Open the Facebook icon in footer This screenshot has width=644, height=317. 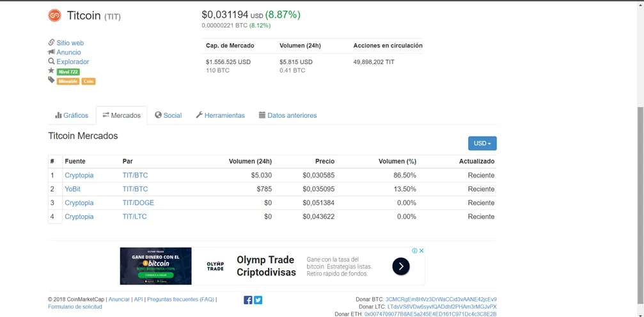[248, 300]
